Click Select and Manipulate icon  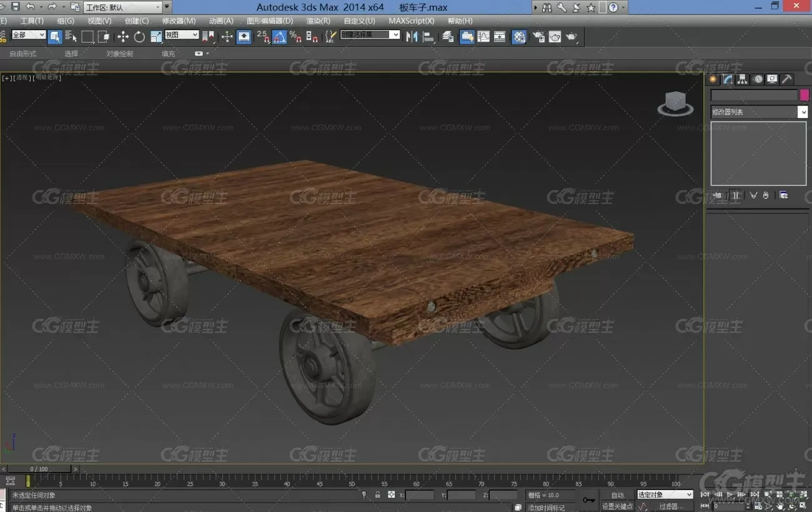(227, 37)
